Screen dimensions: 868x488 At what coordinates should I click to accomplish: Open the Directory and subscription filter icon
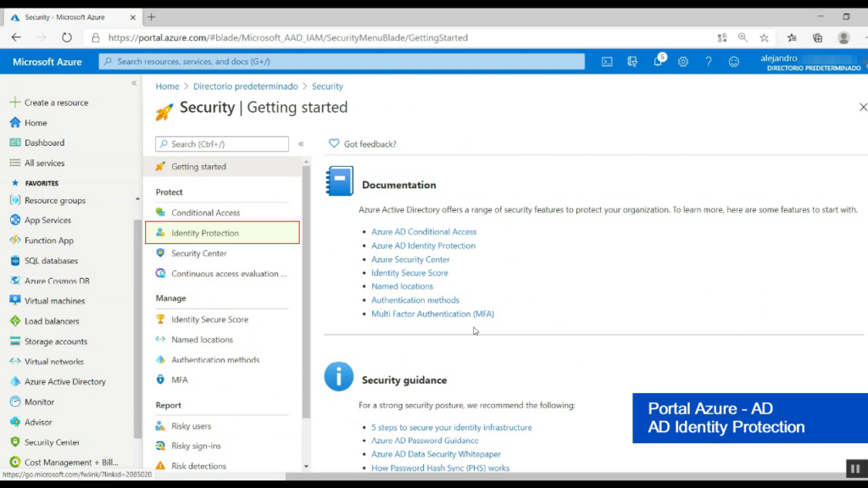[632, 61]
